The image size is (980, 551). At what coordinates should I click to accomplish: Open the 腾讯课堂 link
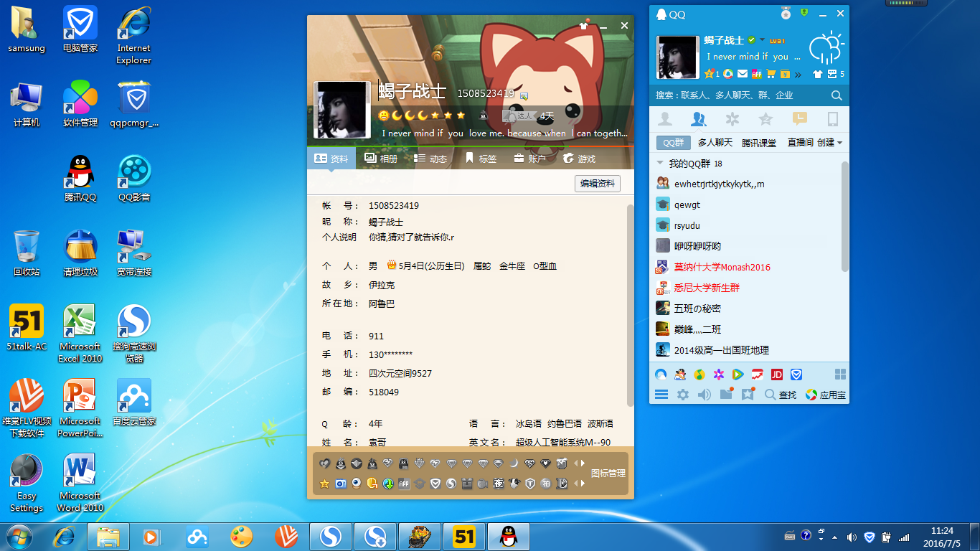[759, 143]
